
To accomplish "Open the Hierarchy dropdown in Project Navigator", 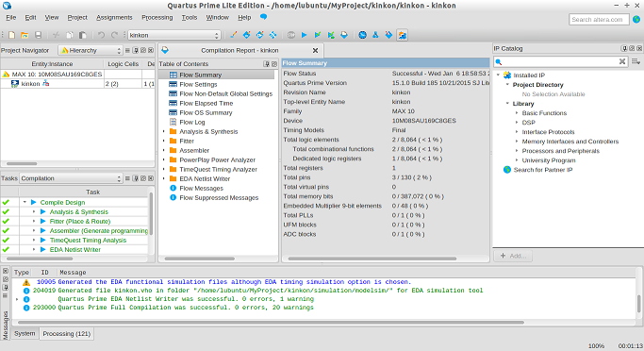I will coord(91,50).
